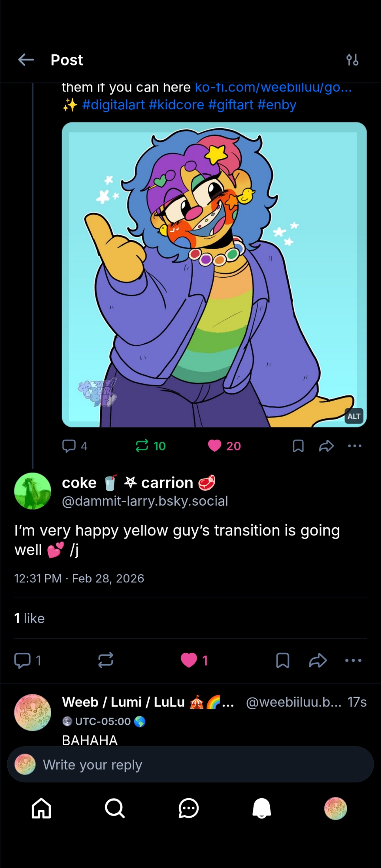
Task: Unlike the artwork post with 20 likes
Action: [x=224, y=446]
